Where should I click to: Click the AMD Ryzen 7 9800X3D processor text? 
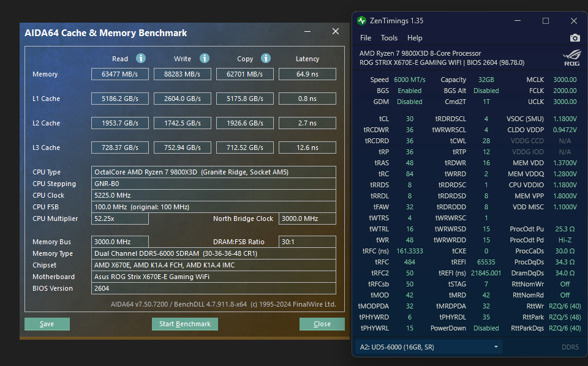coord(420,53)
